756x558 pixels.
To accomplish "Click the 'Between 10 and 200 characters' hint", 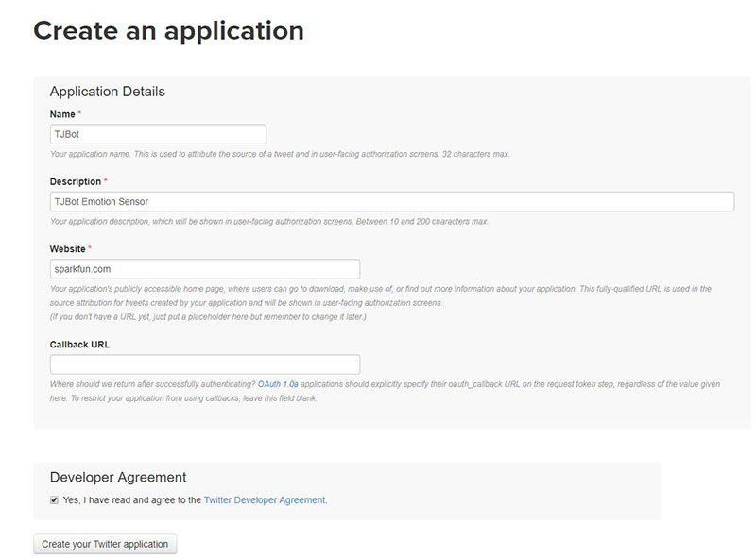I will (x=421, y=222).
